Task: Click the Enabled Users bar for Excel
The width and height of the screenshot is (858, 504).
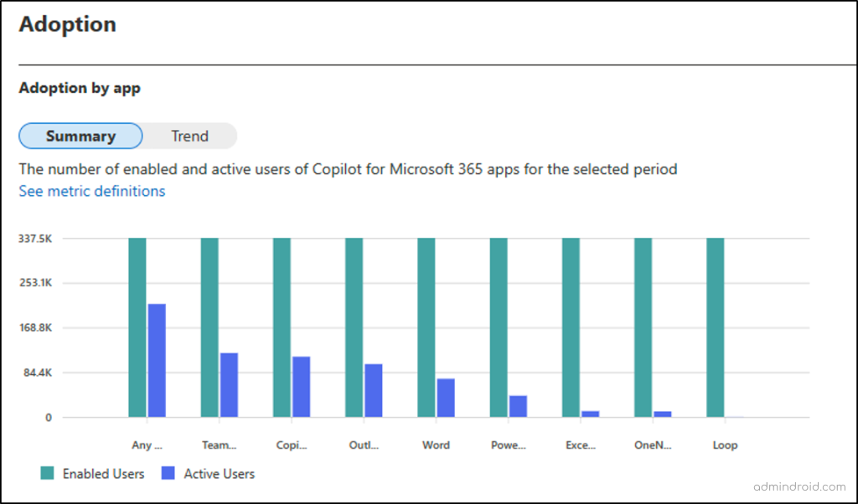Action: (x=571, y=327)
